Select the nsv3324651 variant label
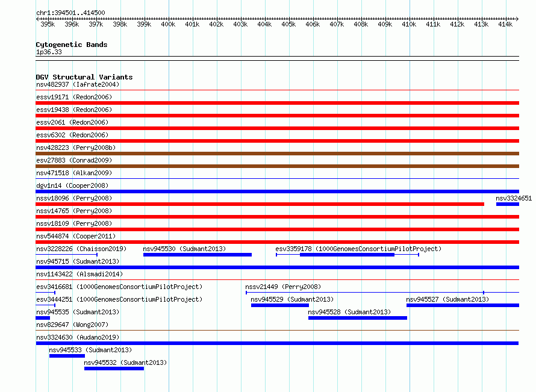Viewport: 536px width, 392px height. pyautogui.click(x=514, y=198)
